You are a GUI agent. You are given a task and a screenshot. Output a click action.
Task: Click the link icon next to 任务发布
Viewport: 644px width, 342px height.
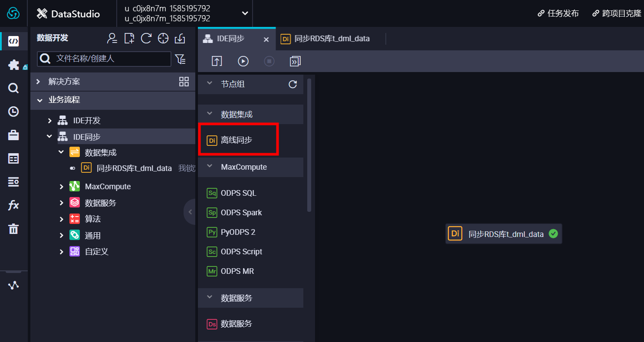541,13
